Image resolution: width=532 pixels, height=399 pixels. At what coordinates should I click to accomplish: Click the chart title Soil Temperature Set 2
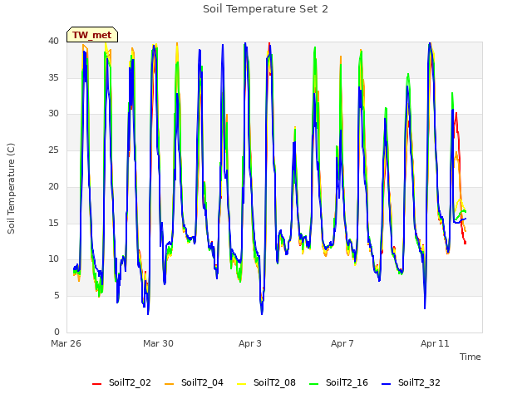(266, 9)
